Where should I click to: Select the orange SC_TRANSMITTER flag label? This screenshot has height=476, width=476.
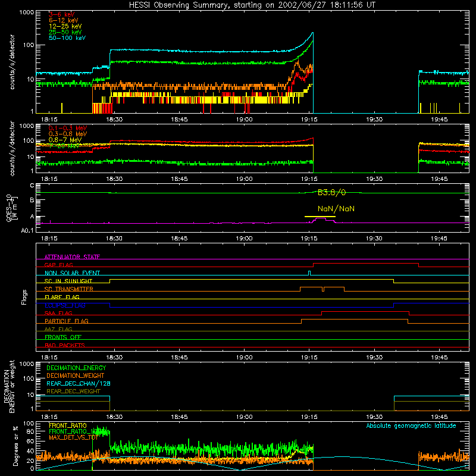(69, 289)
